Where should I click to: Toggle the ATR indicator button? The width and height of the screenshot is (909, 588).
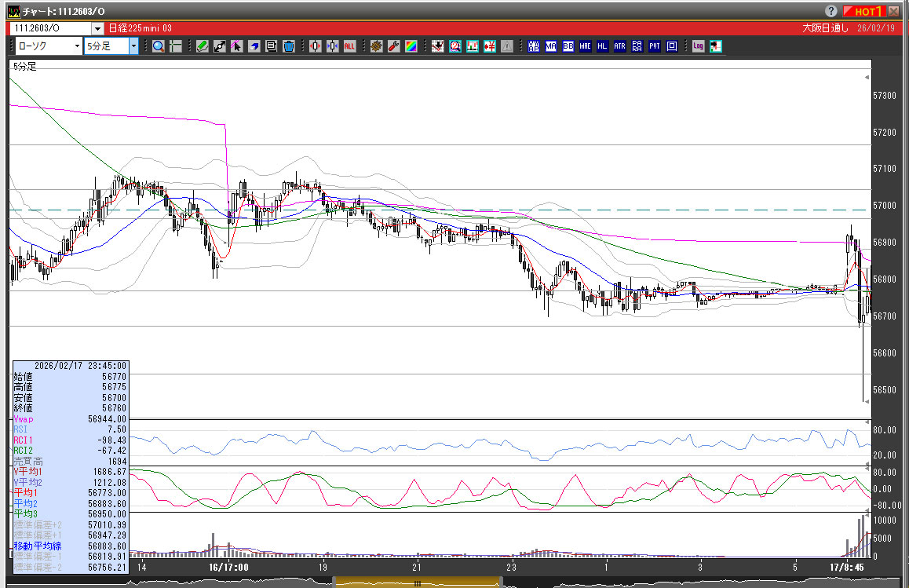[619, 46]
